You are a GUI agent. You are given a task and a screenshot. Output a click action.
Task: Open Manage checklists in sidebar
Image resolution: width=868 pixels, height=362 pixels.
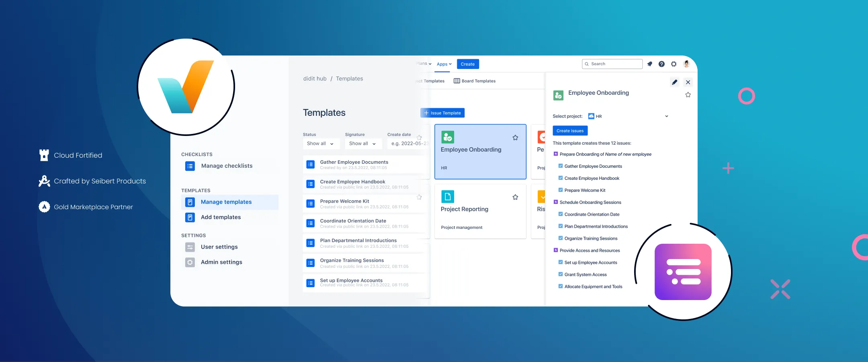[x=230, y=166]
